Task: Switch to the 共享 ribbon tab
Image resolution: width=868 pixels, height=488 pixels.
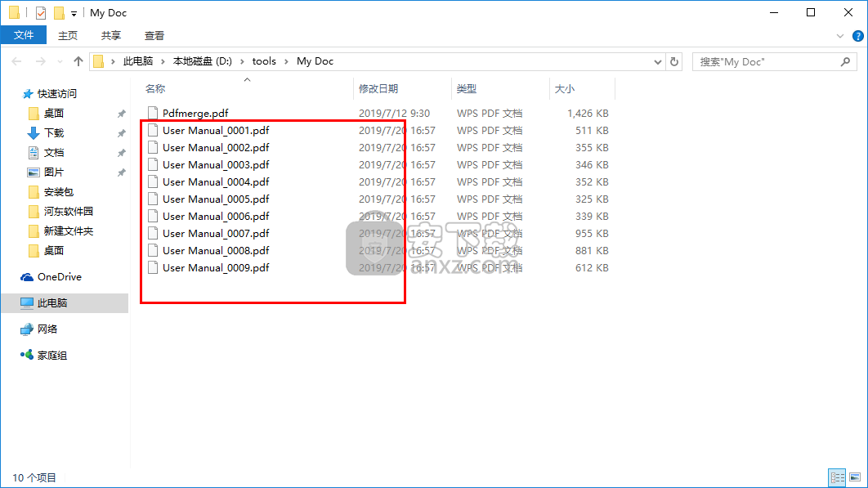Action: click(110, 35)
